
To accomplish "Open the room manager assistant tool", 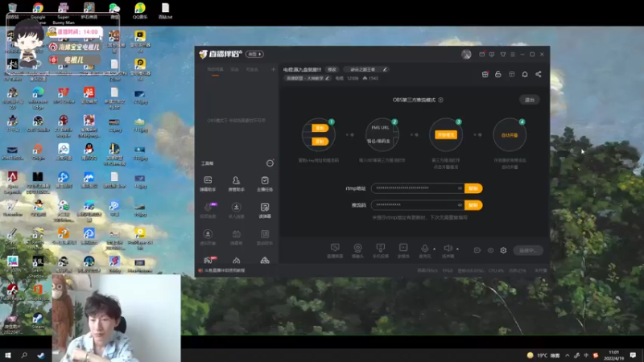I will tap(236, 184).
